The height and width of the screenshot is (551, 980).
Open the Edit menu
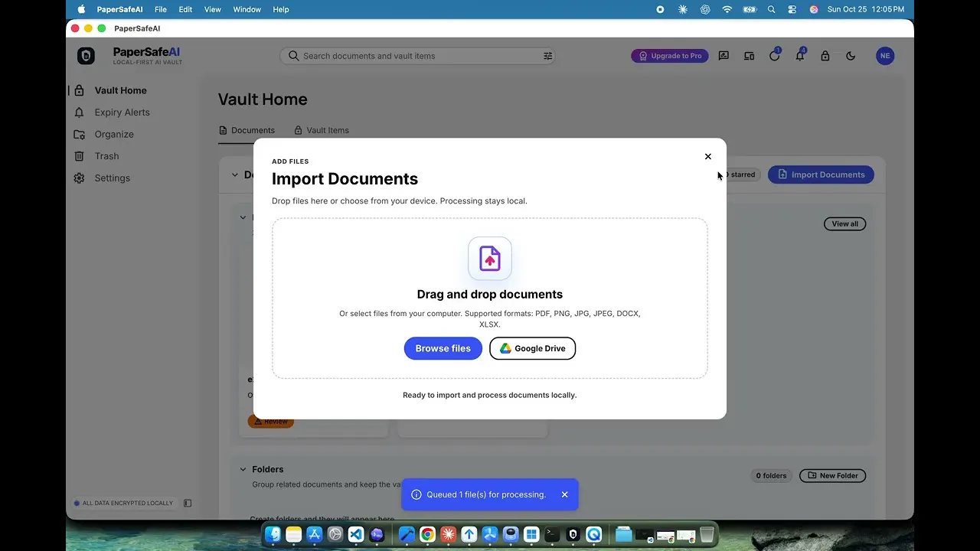pyautogui.click(x=185, y=9)
